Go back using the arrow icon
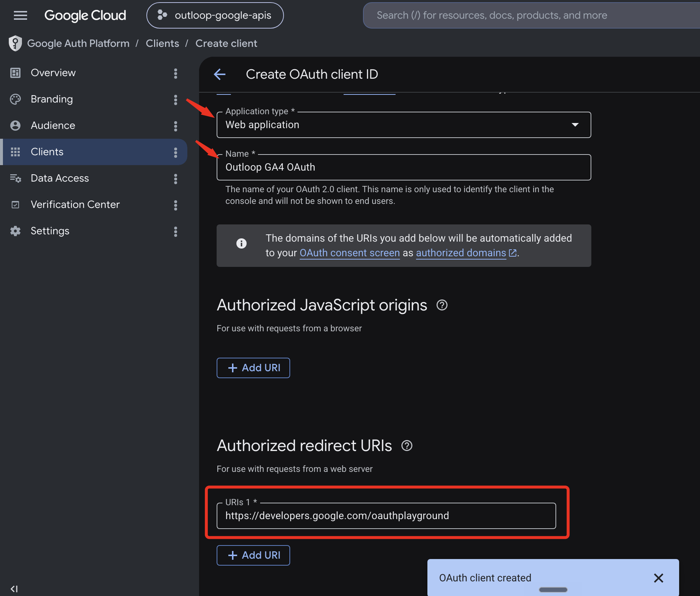700x596 pixels. pos(219,75)
